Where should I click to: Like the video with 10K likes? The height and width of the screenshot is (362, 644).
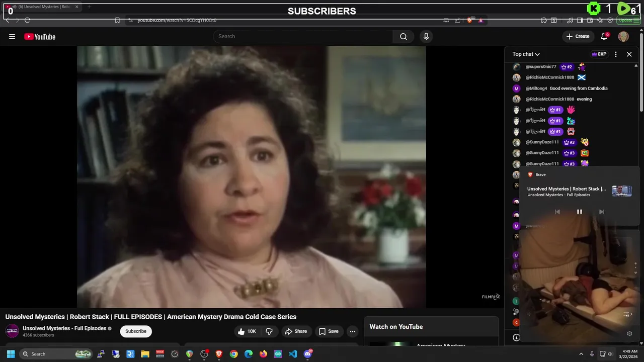tap(248, 331)
